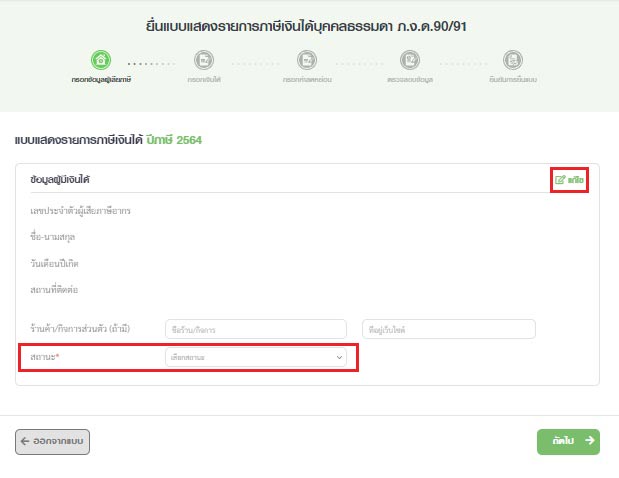The height and width of the screenshot is (478, 619).
Task: Click the ชื่อ-นามสกุล label
Action: pos(53,237)
